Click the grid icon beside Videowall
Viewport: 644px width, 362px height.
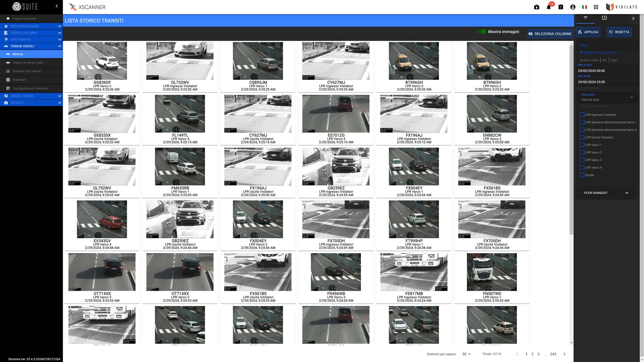coord(8,80)
